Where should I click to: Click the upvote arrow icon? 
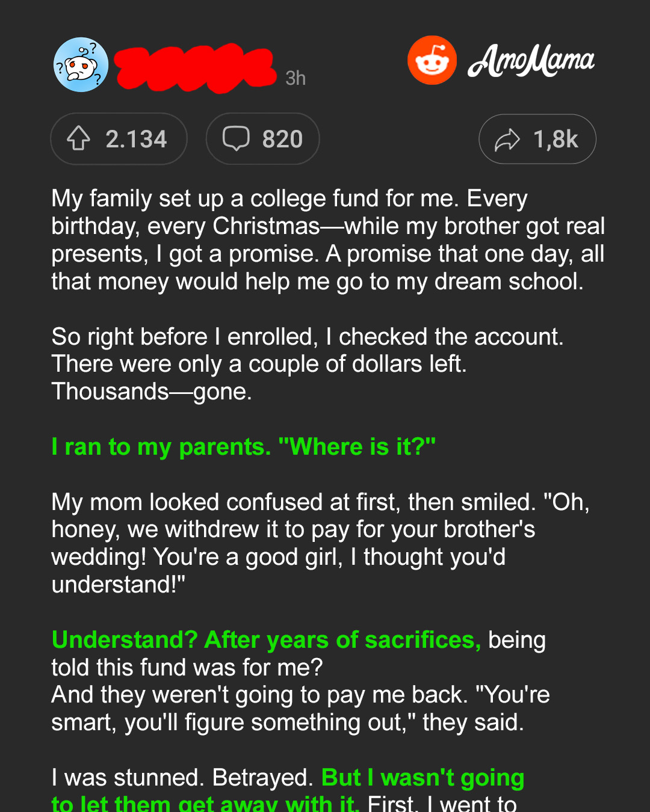point(78,139)
